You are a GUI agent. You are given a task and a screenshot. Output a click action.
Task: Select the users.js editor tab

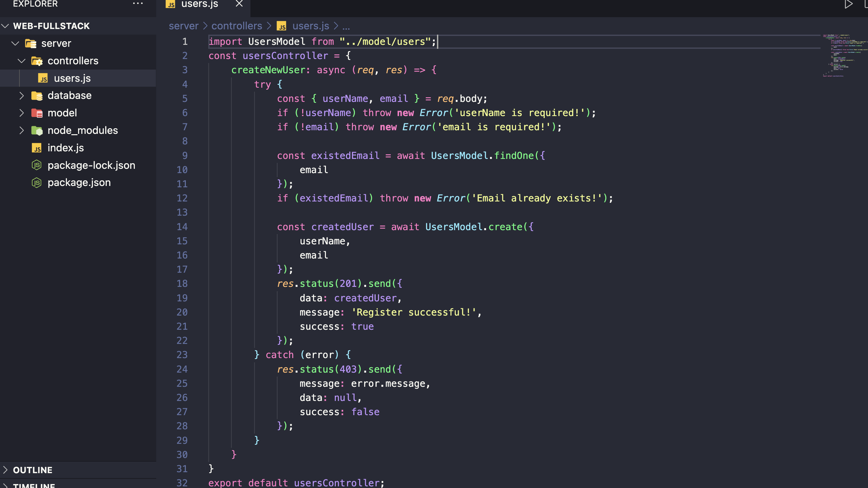[x=199, y=4]
